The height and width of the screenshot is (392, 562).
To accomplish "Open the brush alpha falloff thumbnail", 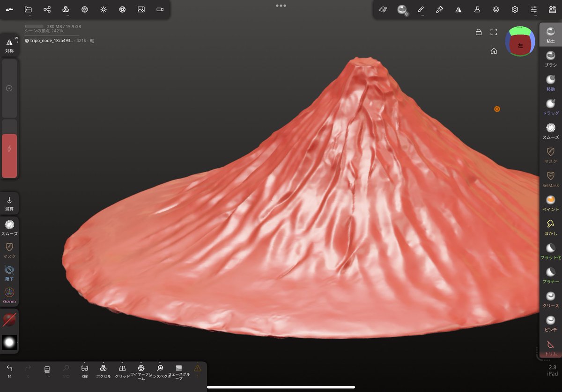I will point(9,342).
